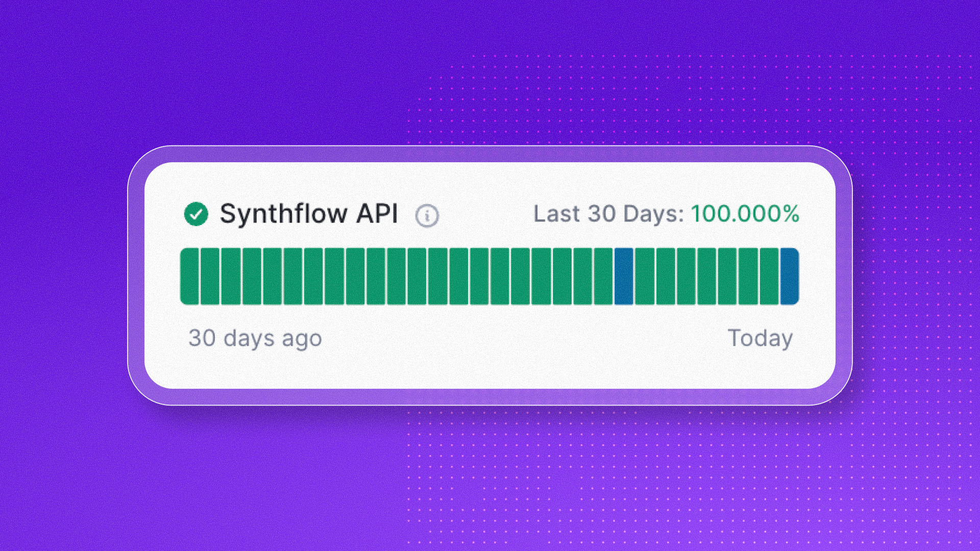Click the info icon beside Synthflow API

(427, 216)
